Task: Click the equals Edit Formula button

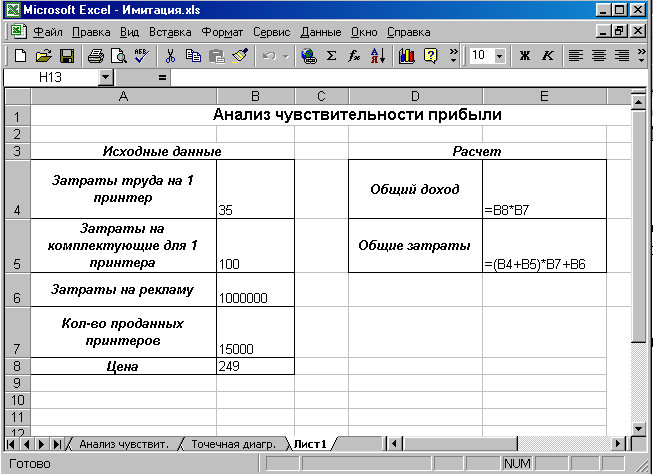Action: (x=162, y=77)
